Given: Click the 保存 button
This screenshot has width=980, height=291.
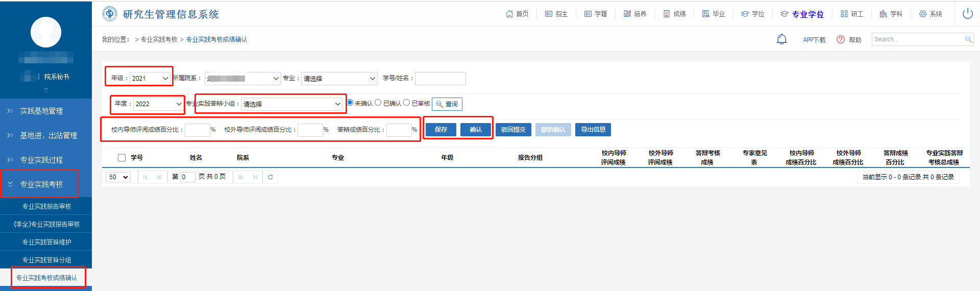Looking at the screenshot, I should pos(441,130).
